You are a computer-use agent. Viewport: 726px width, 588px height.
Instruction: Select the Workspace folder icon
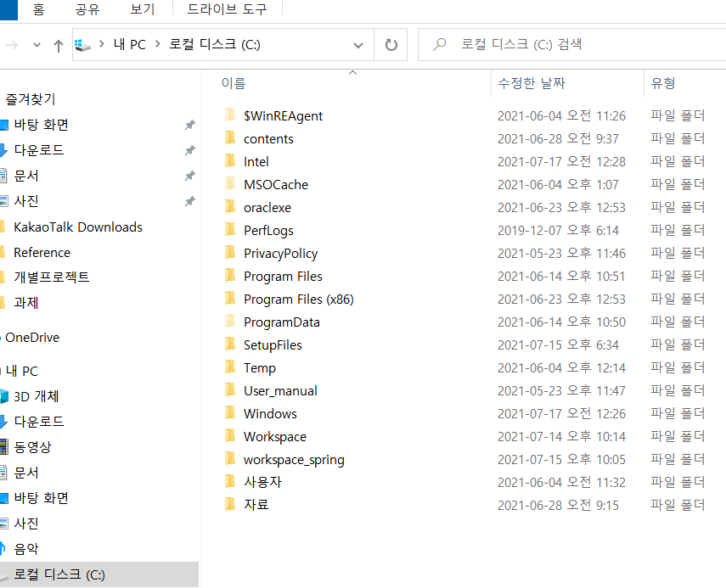(x=229, y=436)
